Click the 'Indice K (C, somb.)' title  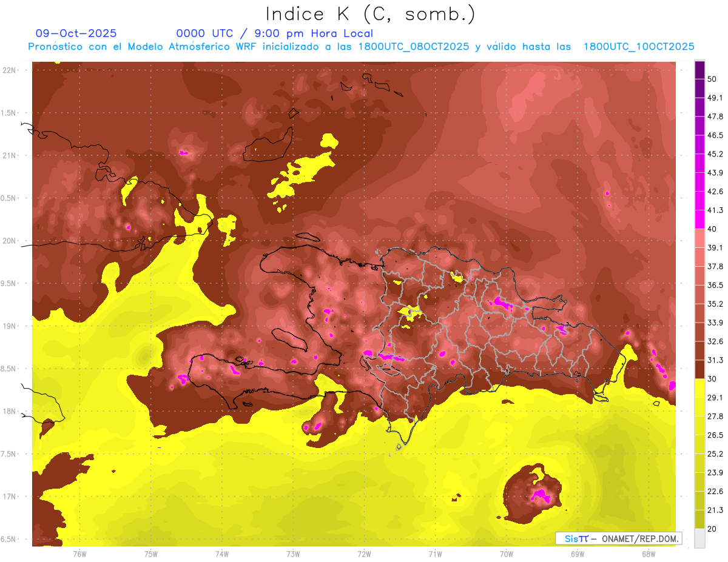[369, 14]
